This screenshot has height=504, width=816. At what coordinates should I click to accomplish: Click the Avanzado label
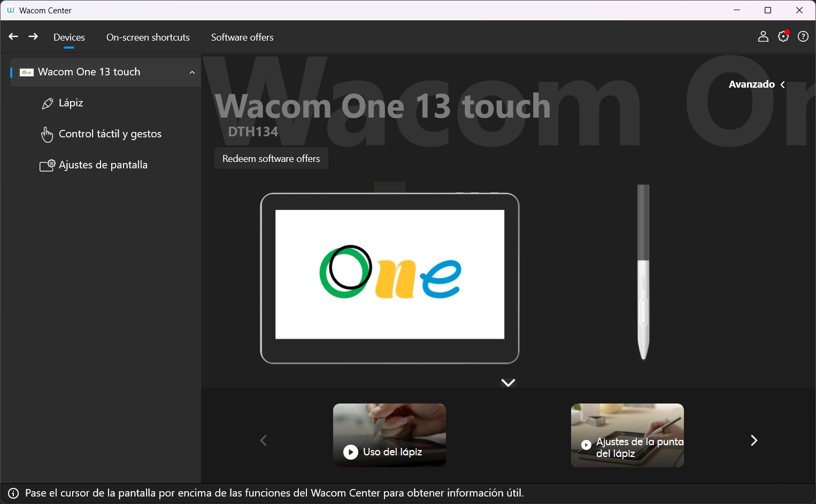tap(752, 84)
